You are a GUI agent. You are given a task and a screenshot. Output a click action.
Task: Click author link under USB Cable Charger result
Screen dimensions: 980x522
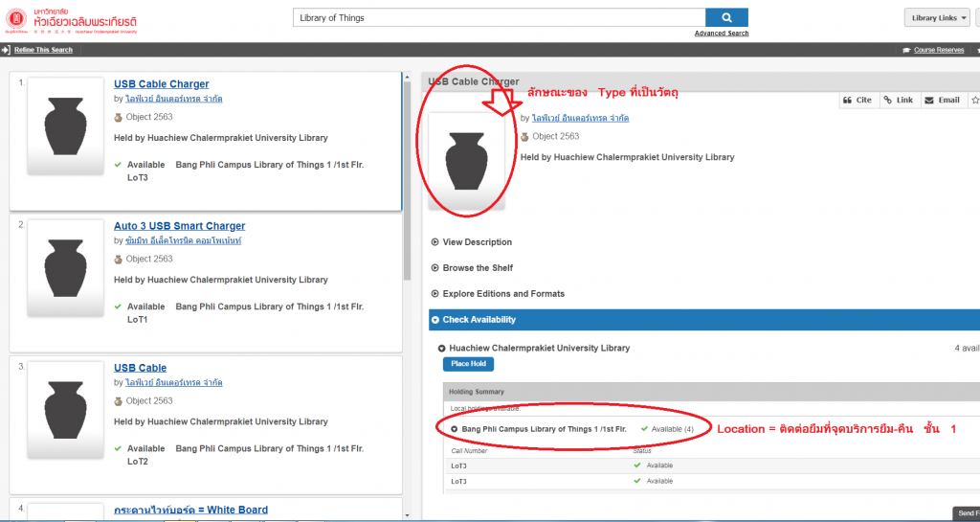click(173, 99)
